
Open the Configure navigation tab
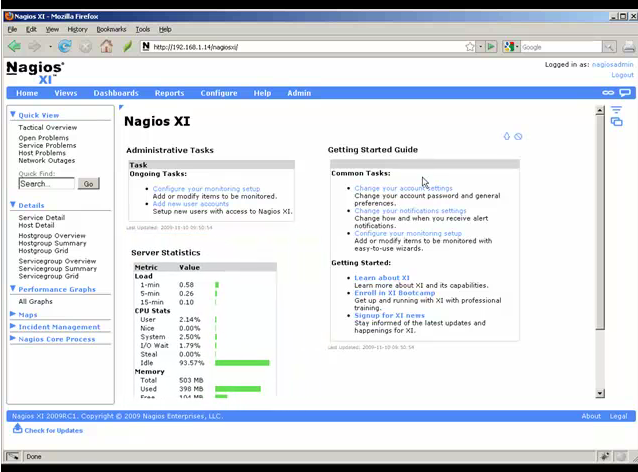pyautogui.click(x=218, y=93)
